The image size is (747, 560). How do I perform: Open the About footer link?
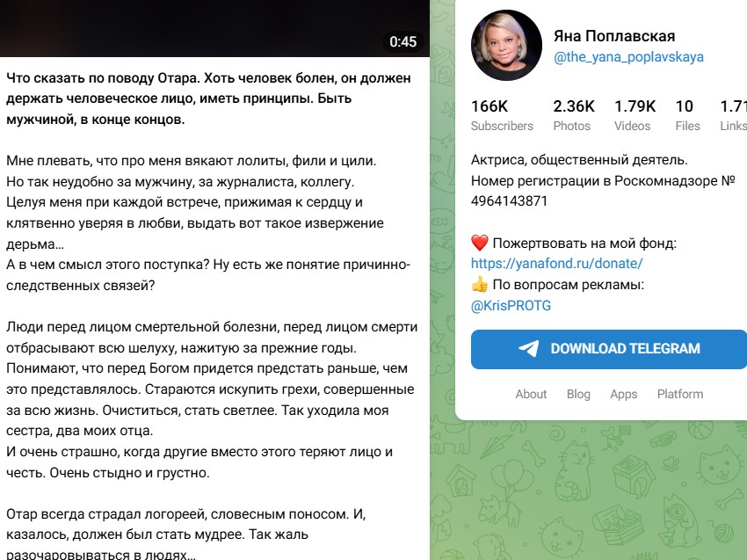coord(531,394)
